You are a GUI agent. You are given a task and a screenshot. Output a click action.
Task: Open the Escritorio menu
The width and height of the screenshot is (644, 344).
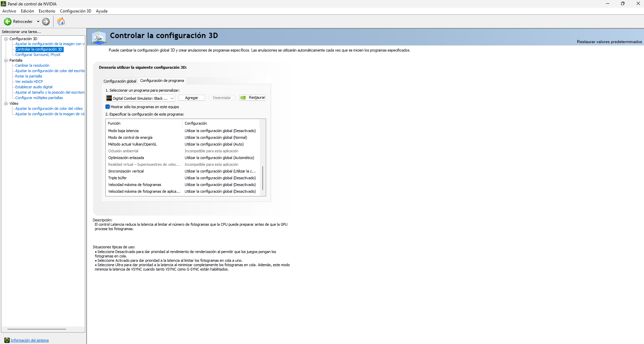[47, 11]
